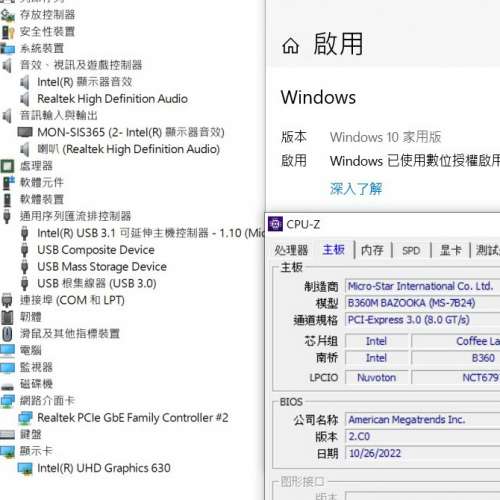
Task: Click the 鍵盤 keyboard category icon
Action: tap(7, 434)
